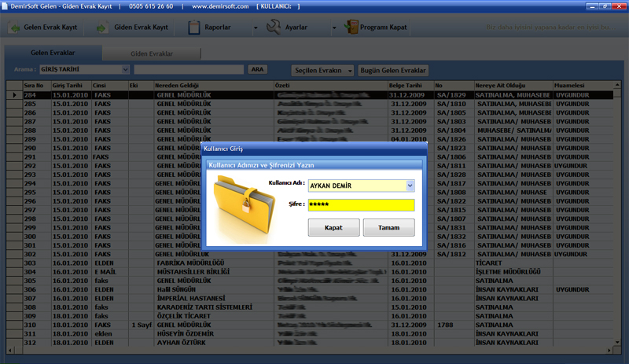Click the Halil SÜNGÜN cell
This screenshot has height=364, width=629.
point(214,289)
